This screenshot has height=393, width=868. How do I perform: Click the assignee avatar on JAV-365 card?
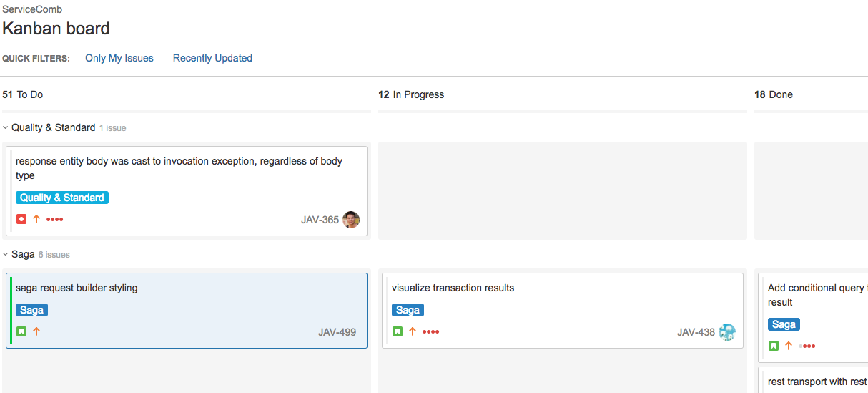(x=350, y=220)
